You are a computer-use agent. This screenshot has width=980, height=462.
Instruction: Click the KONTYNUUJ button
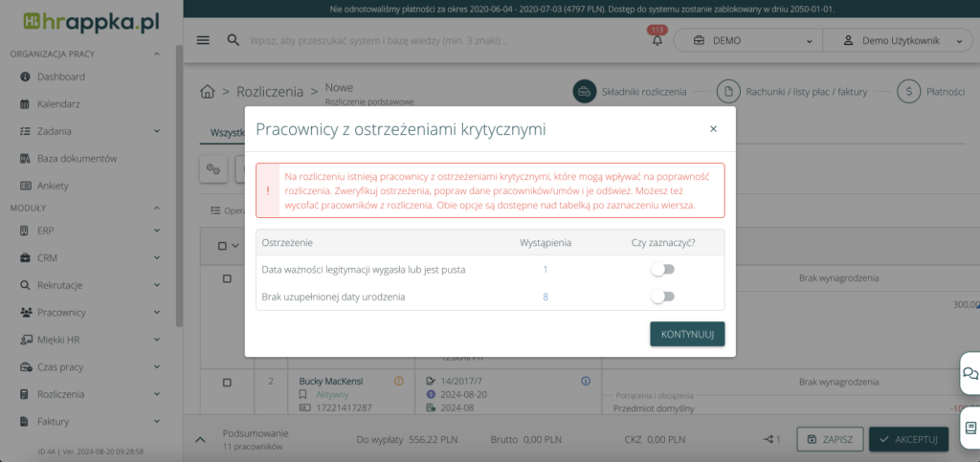(x=686, y=334)
